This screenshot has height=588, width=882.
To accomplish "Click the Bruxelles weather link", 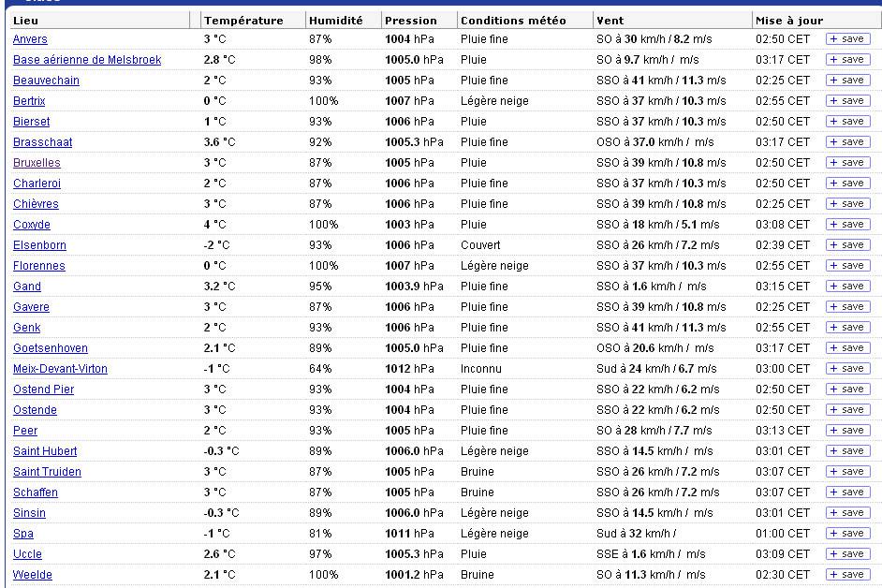I will pyautogui.click(x=37, y=163).
